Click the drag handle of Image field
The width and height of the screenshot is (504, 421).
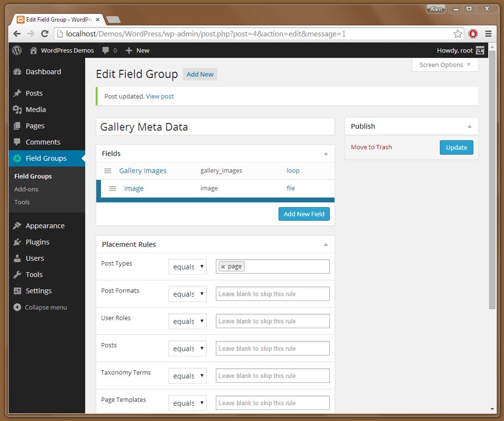[x=113, y=188]
